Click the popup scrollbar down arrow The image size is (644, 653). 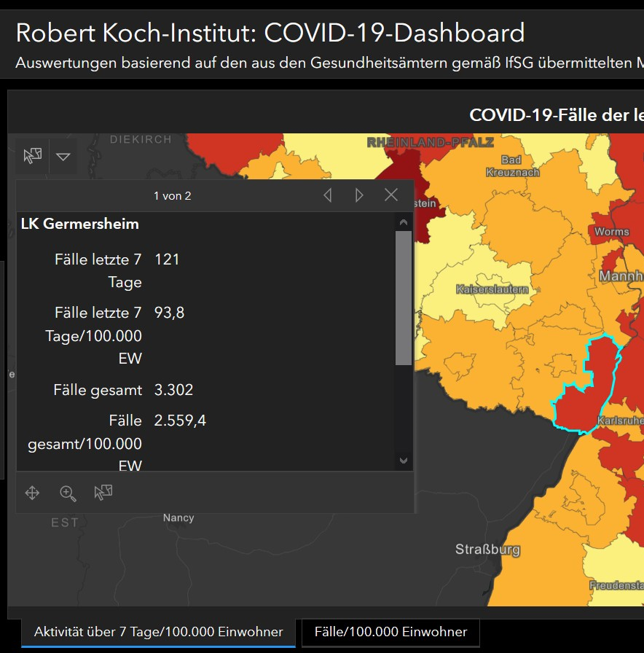tap(404, 460)
